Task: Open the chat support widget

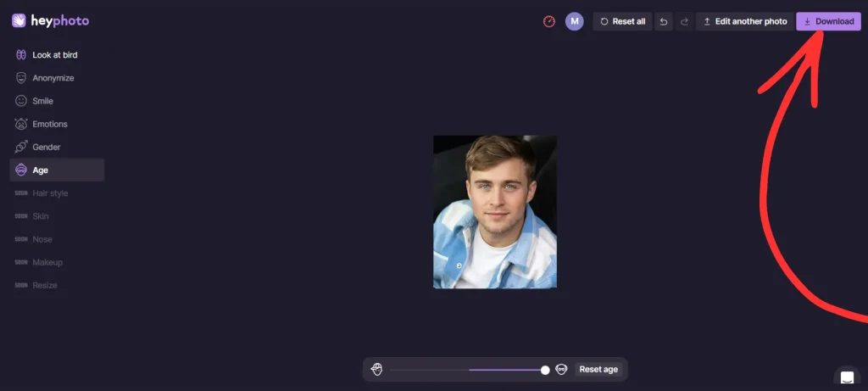Action: coord(847,377)
